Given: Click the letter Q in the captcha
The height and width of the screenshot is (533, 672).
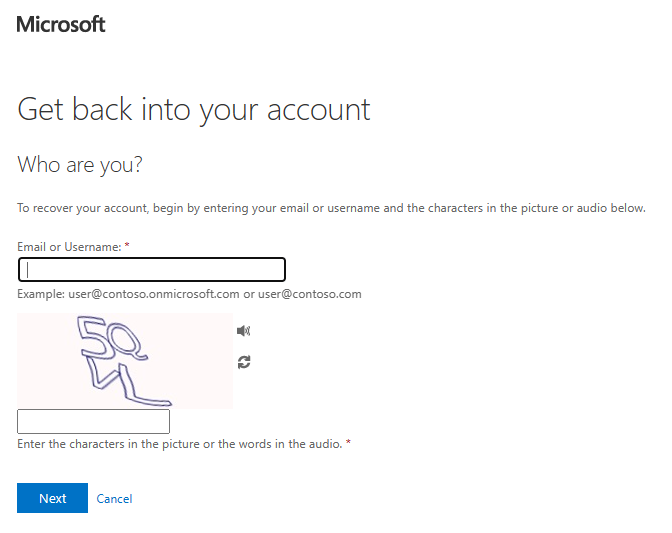Looking at the screenshot, I should coord(126,341).
